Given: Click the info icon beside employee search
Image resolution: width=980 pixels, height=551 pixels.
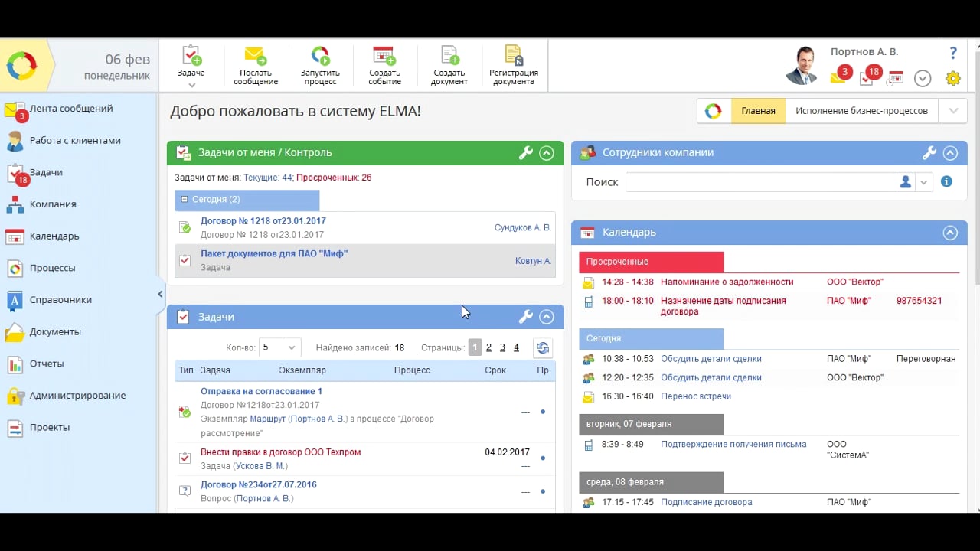Looking at the screenshot, I should pos(947,182).
